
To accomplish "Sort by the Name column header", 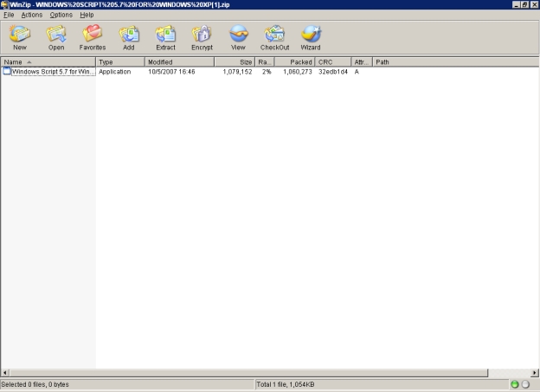I will click(x=48, y=62).
